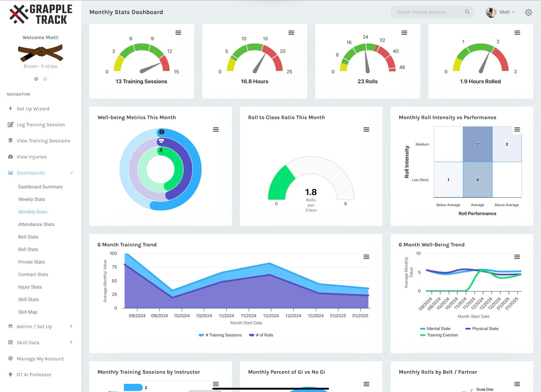Open hamburger menu on Well-being Metrics chart
Viewport: 541px width, 392px height.
pyautogui.click(x=216, y=130)
